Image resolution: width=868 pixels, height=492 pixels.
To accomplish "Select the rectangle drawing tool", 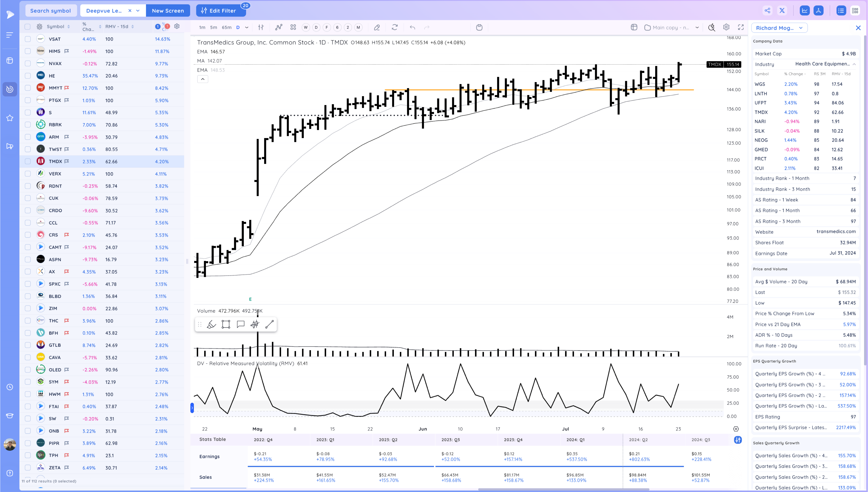I will (226, 324).
